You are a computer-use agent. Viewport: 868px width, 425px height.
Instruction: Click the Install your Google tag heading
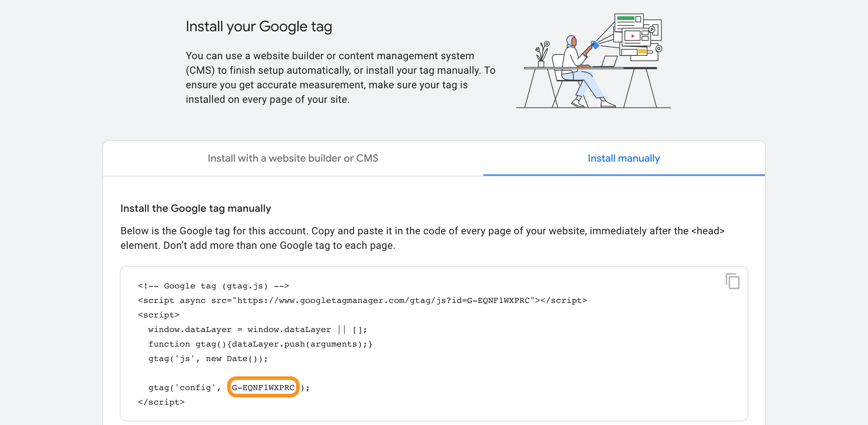[x=259, y=27]
